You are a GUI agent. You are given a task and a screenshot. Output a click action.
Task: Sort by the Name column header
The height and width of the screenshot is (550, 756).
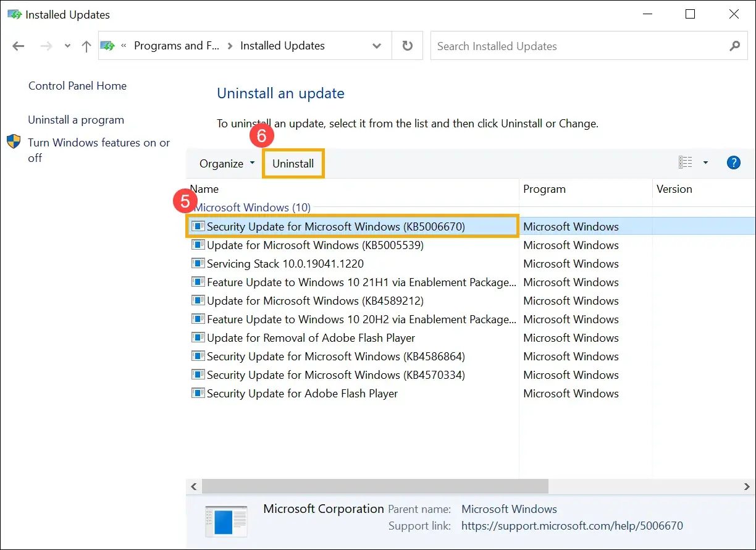pos(352,189)
